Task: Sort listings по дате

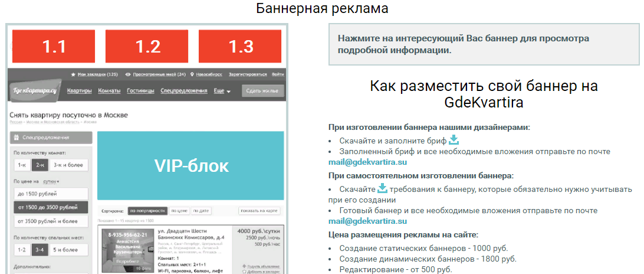Action: (x=202, y=211)
